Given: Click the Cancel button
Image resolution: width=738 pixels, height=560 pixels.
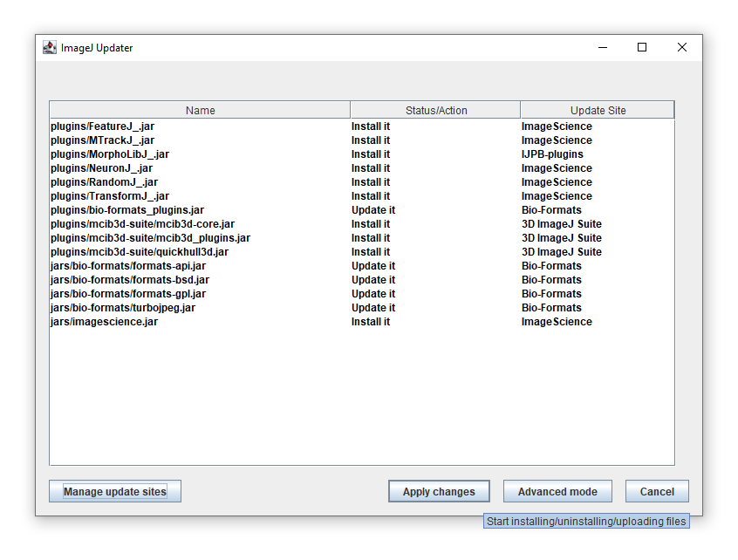Looking at the screenshot, I should point(657,491).
